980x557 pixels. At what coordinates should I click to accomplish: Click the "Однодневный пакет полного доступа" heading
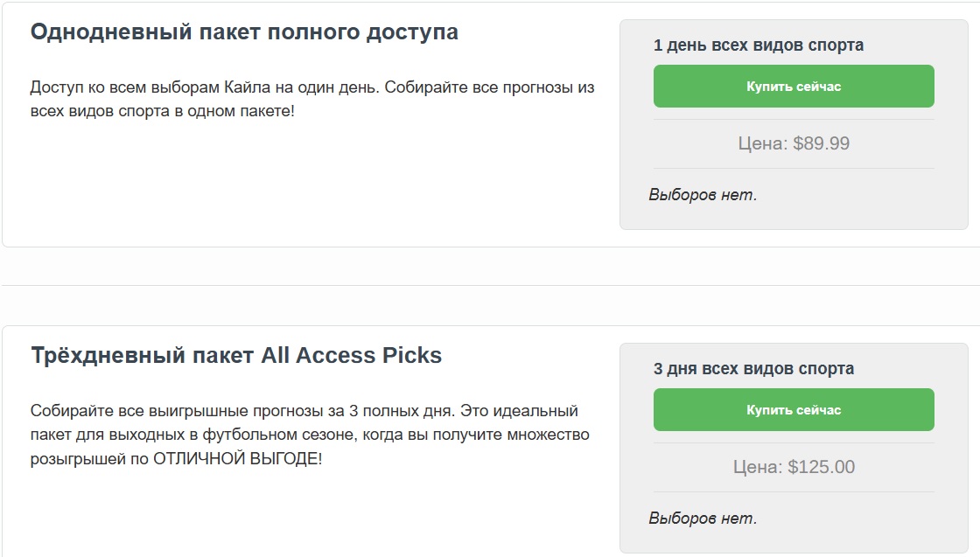[244, 32]
